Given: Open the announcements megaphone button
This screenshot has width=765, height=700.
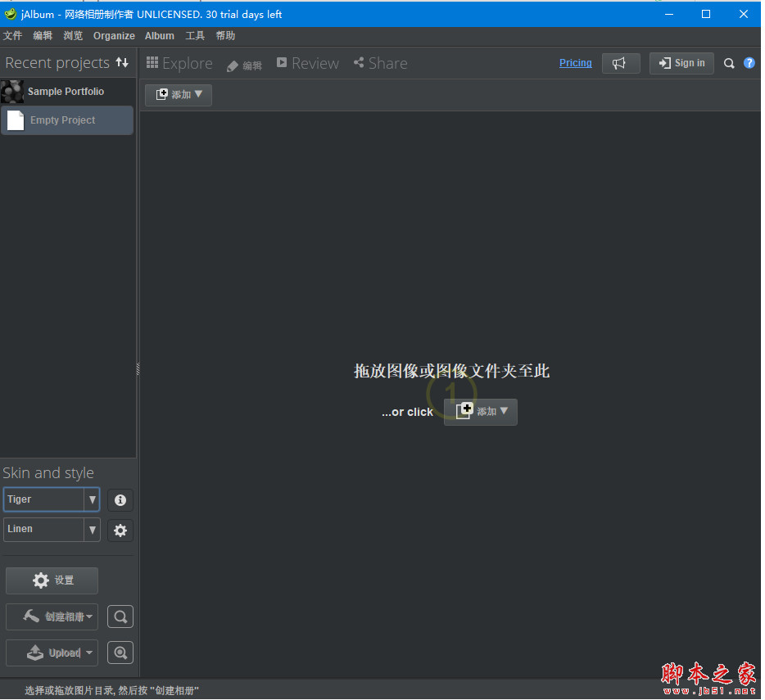Looking at the screenshot, I should 620,64.
